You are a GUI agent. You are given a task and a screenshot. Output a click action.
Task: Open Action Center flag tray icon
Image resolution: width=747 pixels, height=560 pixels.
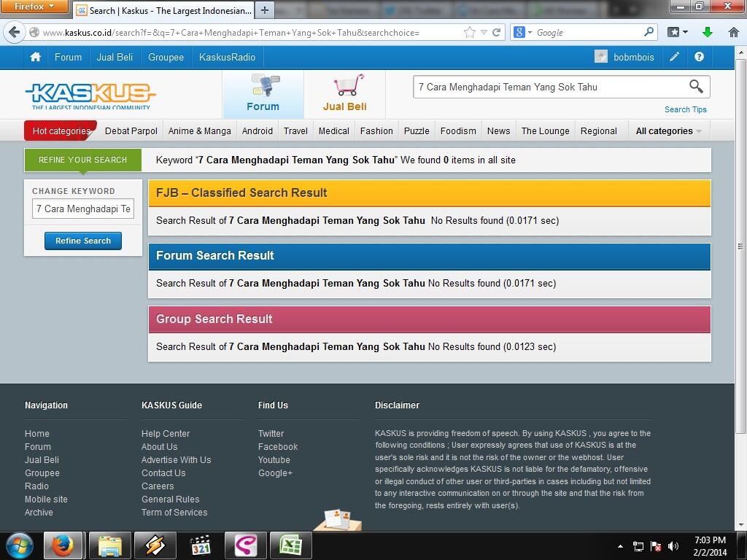click(x=656, y=546)
